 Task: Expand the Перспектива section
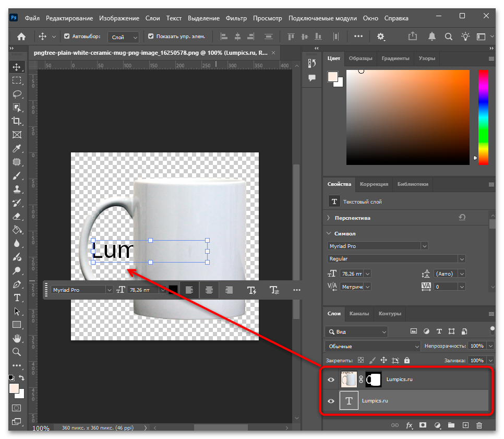click(x=329, y=218)
